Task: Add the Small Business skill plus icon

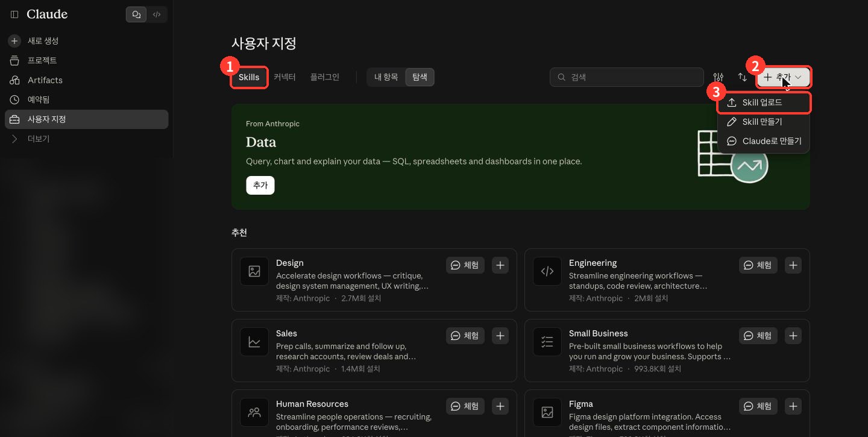Action: click(793, 336)
